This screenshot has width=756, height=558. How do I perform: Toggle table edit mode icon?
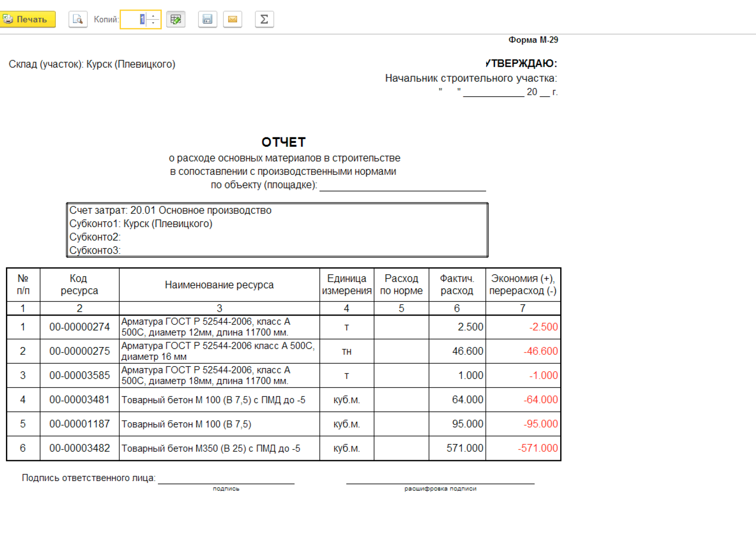(175, 20)
